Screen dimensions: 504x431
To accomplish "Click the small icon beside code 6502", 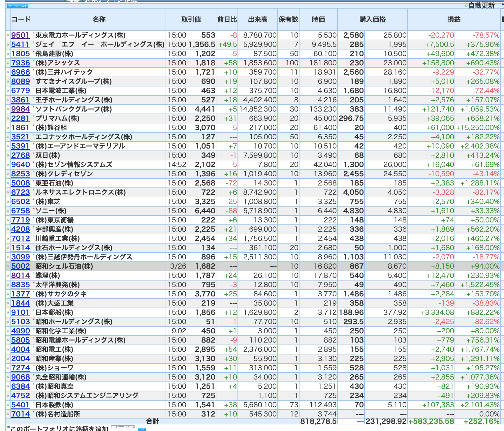I will click(8, 202).
